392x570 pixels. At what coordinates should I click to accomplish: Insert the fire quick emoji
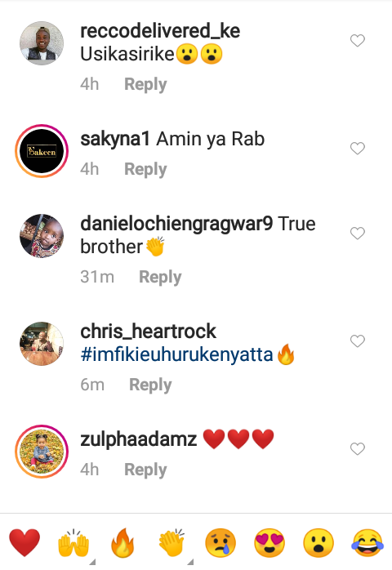pyautogui.click(x=122, y=543)
